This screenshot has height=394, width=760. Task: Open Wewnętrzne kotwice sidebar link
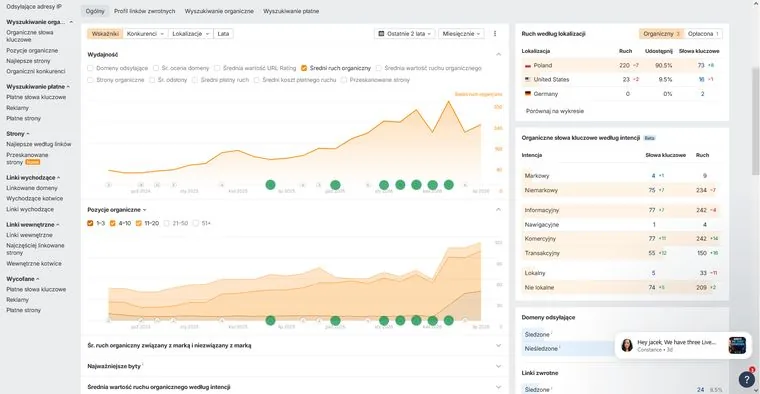(x=34, y=264)
